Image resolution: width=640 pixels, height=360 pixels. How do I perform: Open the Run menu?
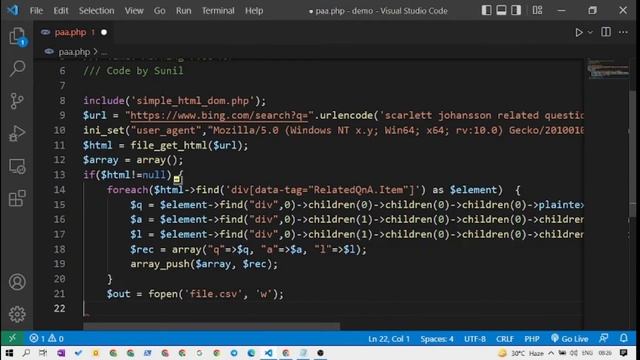pos(184,11)
